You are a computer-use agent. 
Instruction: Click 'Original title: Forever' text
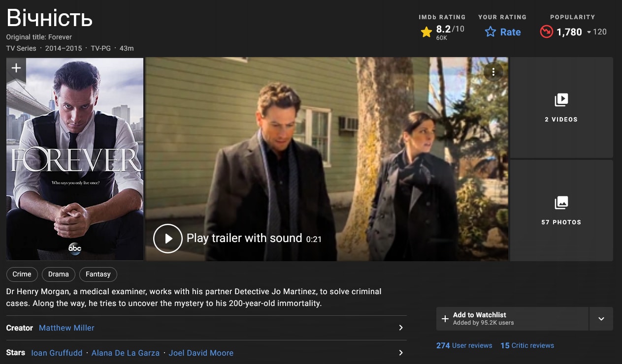[x=39, y=37]
